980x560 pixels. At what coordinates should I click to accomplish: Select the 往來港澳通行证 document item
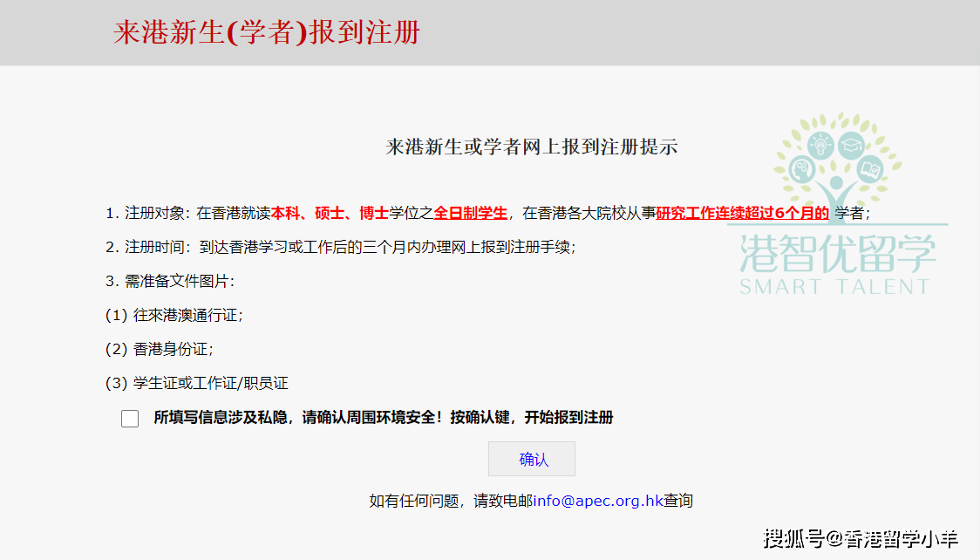(x=174, y=315)
